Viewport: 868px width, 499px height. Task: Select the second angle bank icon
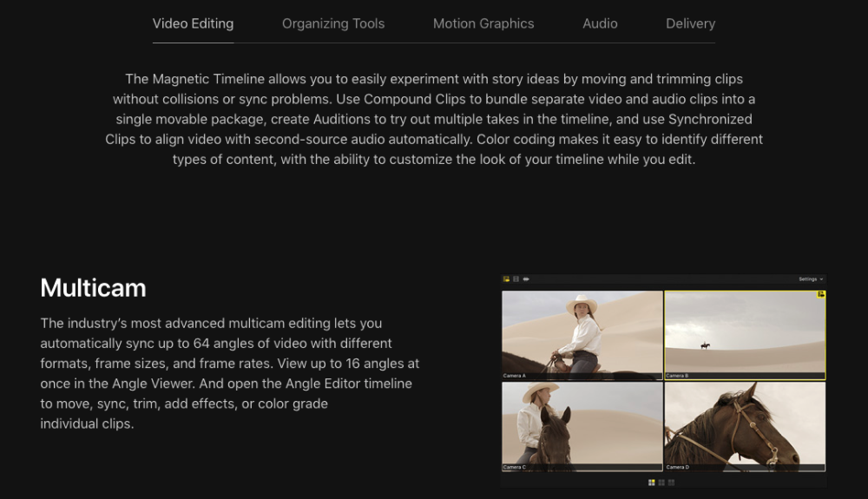(x=661, y=482)
